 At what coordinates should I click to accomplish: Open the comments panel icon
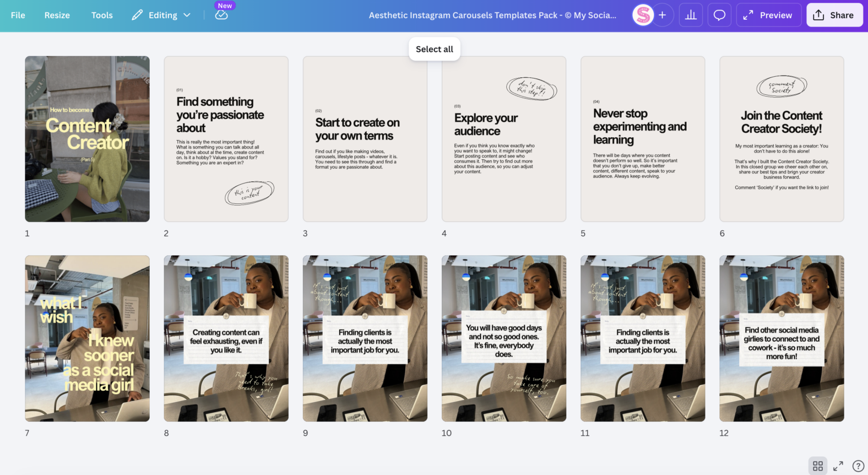719,15
